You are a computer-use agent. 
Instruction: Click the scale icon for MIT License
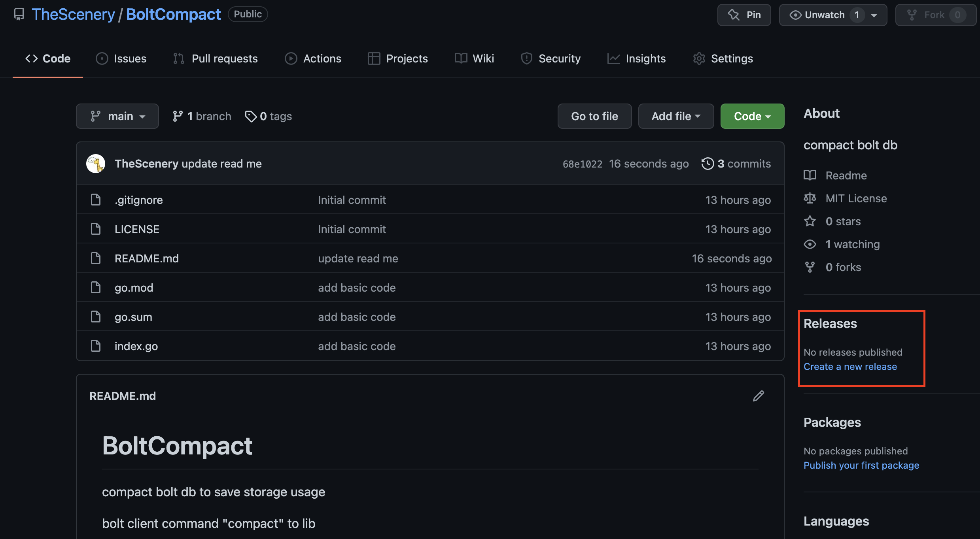(810, 198)
